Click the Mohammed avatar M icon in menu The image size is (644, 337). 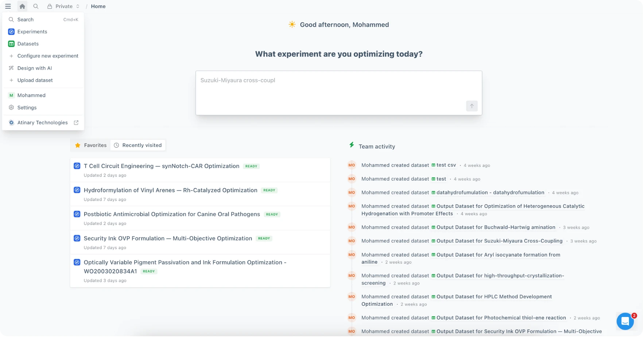pyautogui.click(x=11, y=95)
